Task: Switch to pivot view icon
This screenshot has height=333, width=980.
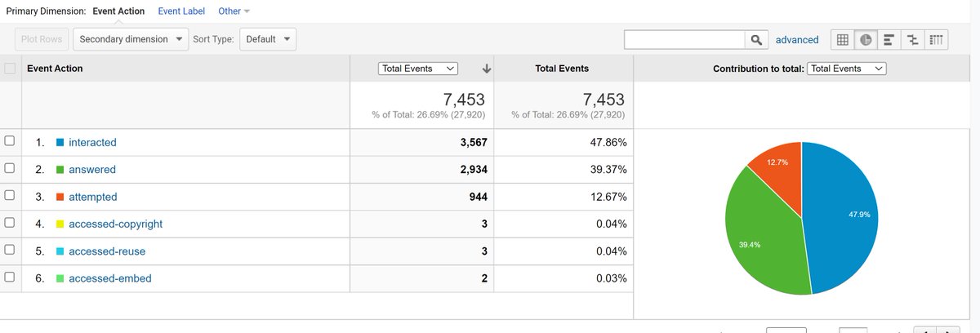Action: pyautogui.click(x=938, y=39)
